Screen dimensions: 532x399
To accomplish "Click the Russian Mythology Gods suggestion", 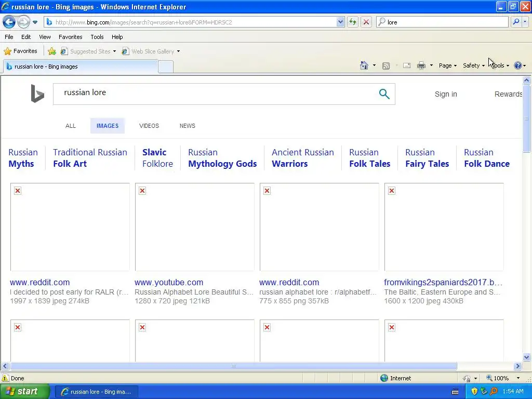I will (x=222, y=158).
